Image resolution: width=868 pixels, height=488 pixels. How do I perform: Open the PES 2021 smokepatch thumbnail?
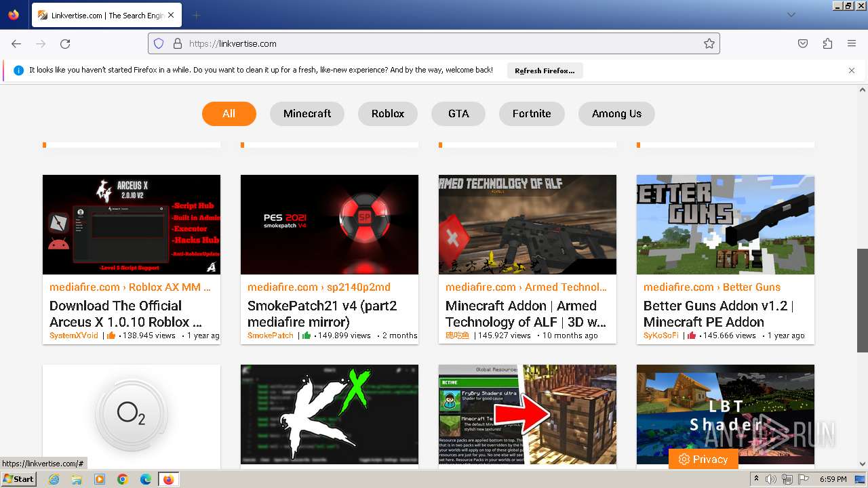330,224
